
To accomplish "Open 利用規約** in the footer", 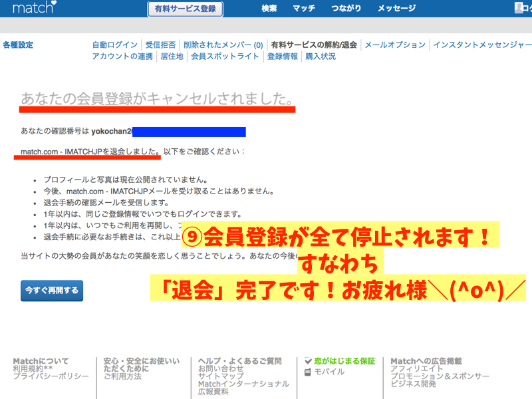I will [x=33, y=368].
